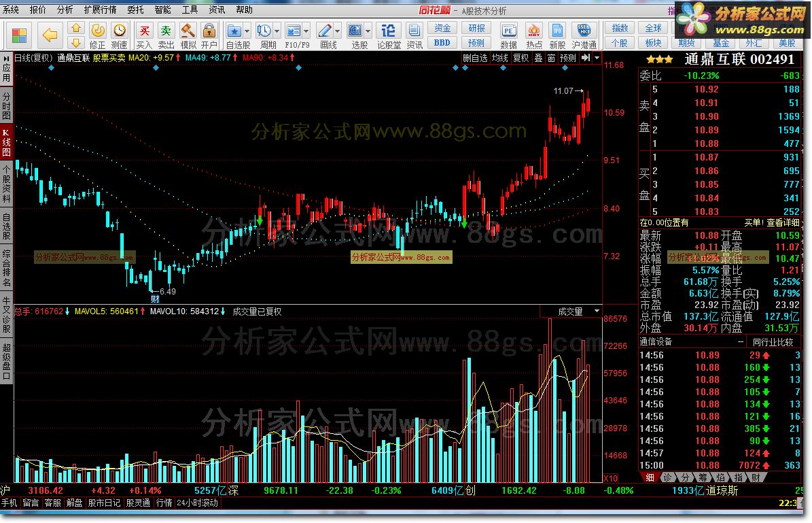Screen dimensions: 812x523
Task: Open the 分析 menu
Action: coord(65,10)
